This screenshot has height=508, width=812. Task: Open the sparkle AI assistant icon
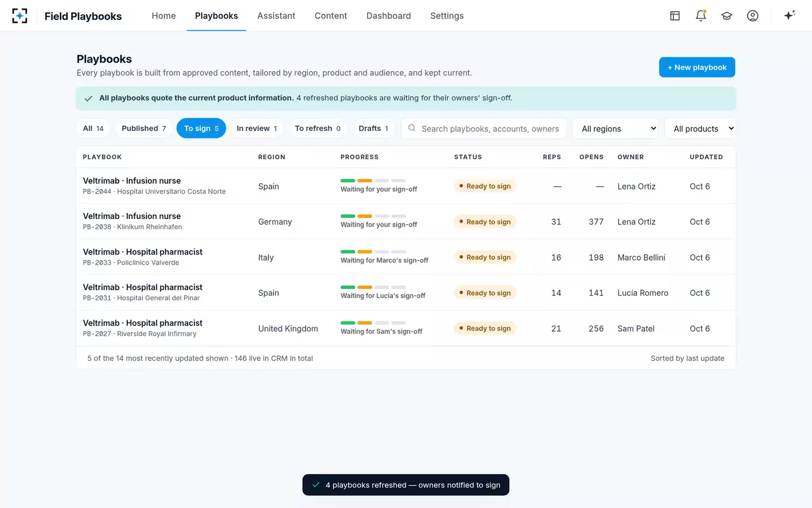[789, 15]
